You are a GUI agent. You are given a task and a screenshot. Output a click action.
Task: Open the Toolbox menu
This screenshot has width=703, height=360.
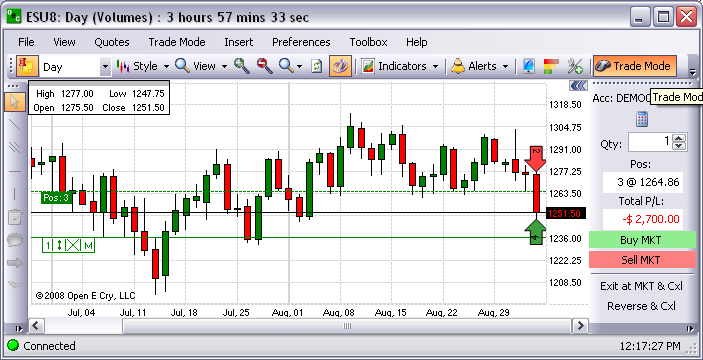(x=368, y=42)
